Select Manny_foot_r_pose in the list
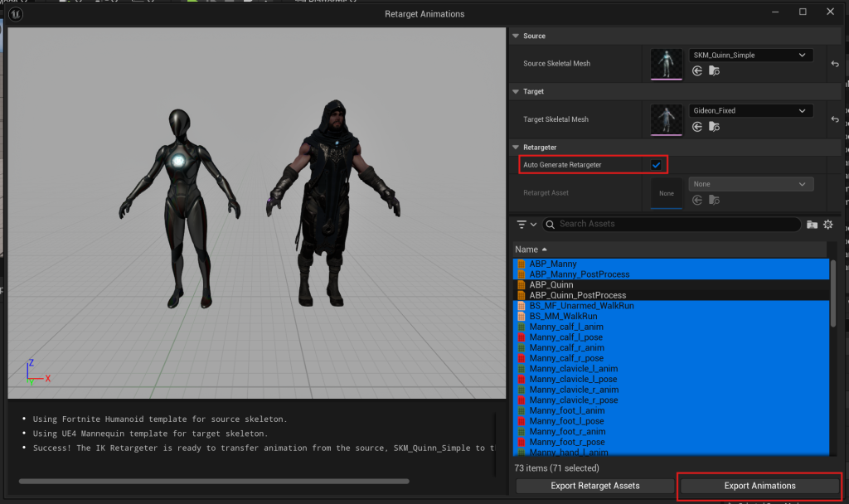849x504 pixels. click(671, 443)
